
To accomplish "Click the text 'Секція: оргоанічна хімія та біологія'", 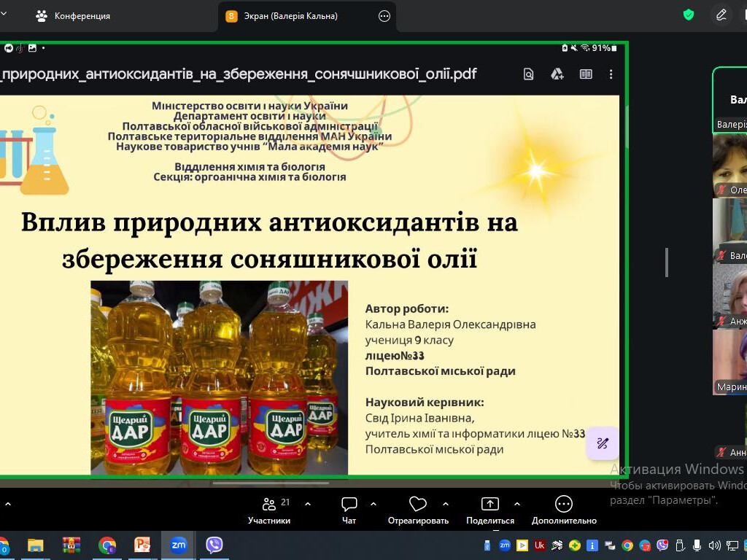I will (x=249, y=177).
